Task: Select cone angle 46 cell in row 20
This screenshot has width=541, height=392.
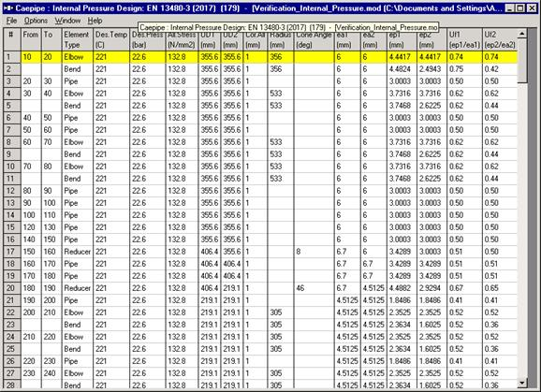Action: [314, 288]
